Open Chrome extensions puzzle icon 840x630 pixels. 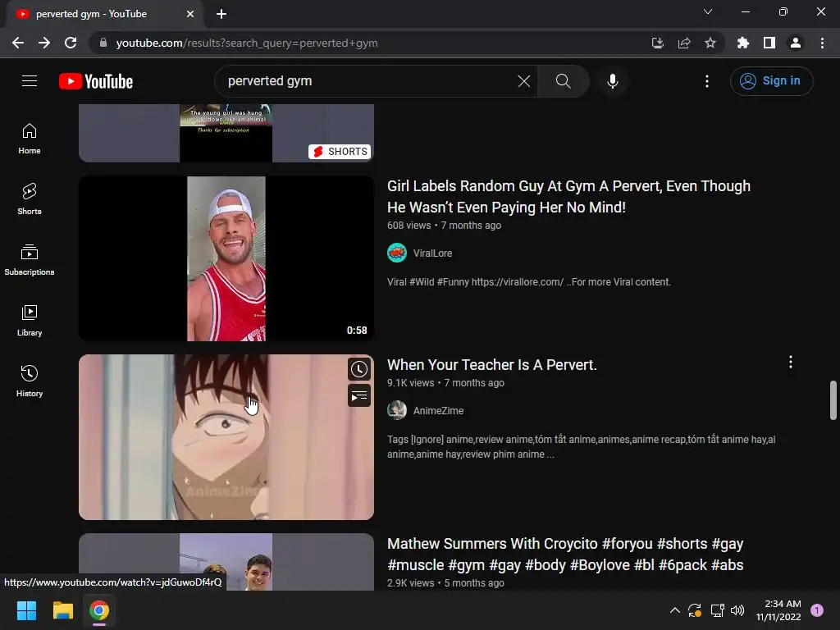coord(742,43)
